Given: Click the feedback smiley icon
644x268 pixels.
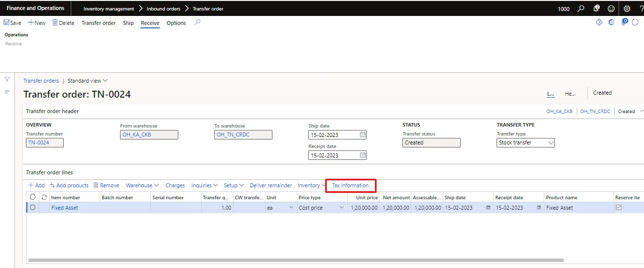Looking at the screenshot, I should pos(611,8).
